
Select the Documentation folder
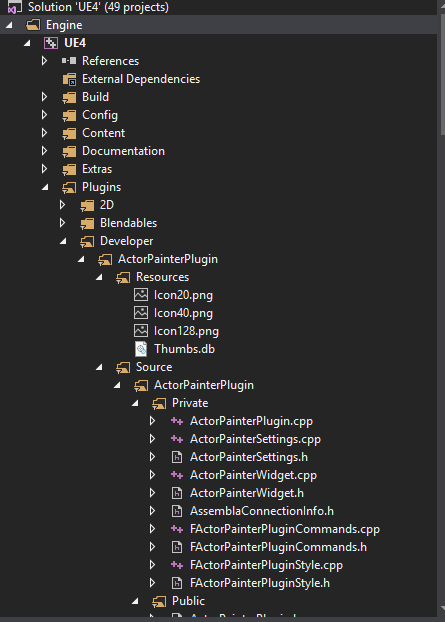(x=123, y=151)
